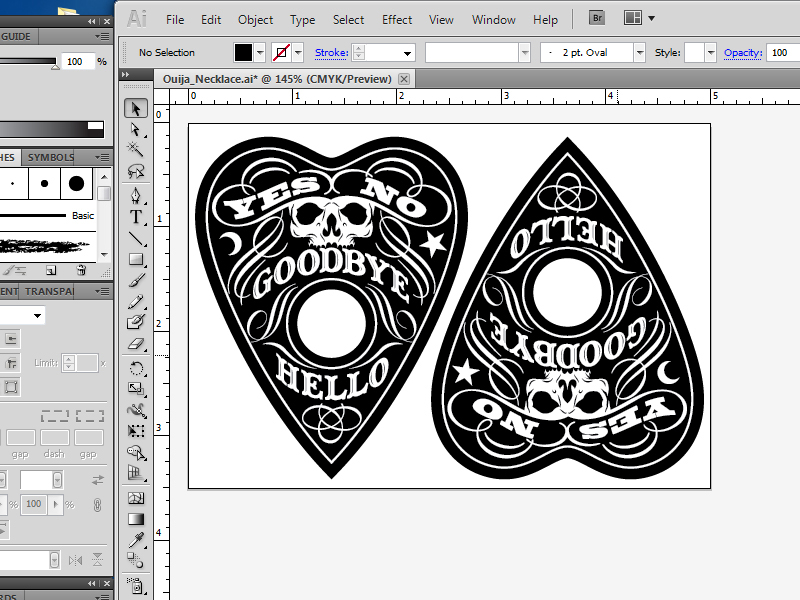Select the Selection tool

(x=137, y=108)
